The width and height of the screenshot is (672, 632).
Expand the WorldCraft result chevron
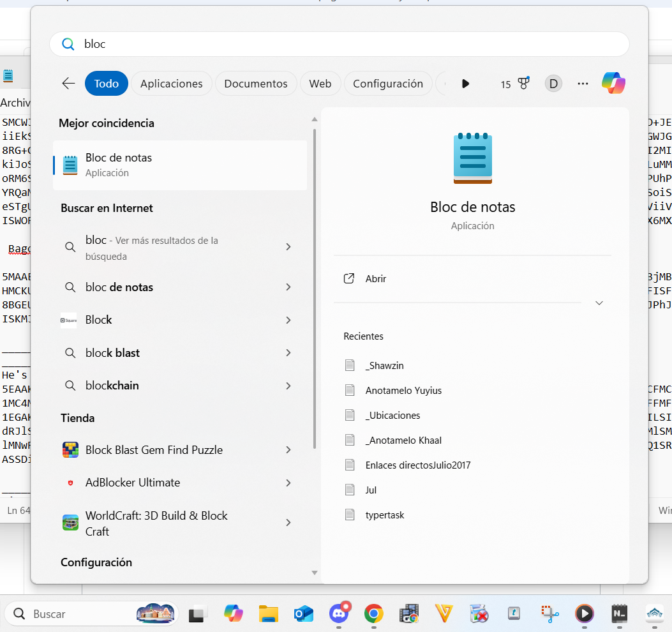(x=288, y=523)
